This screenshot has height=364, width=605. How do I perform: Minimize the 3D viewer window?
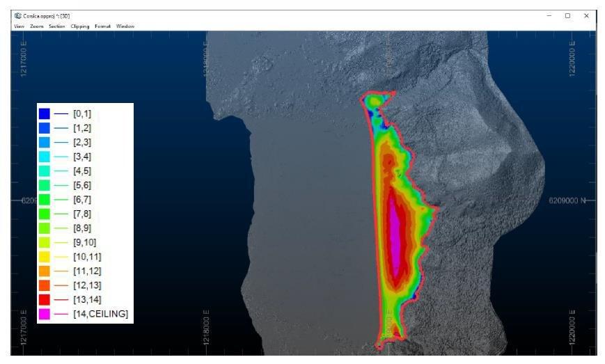[549, 15]
